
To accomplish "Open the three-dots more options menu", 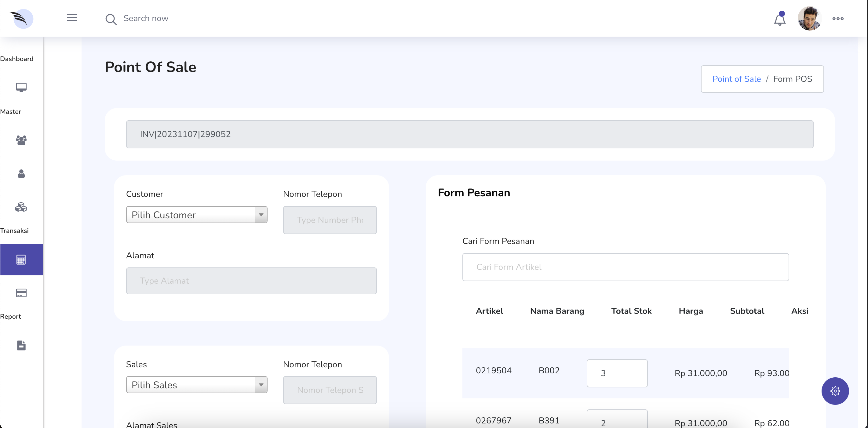I will click(x=838, y=19).
